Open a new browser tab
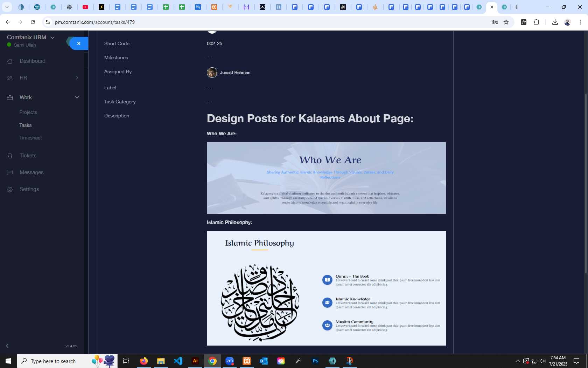588x368 pixels. [x=516, y=7]
